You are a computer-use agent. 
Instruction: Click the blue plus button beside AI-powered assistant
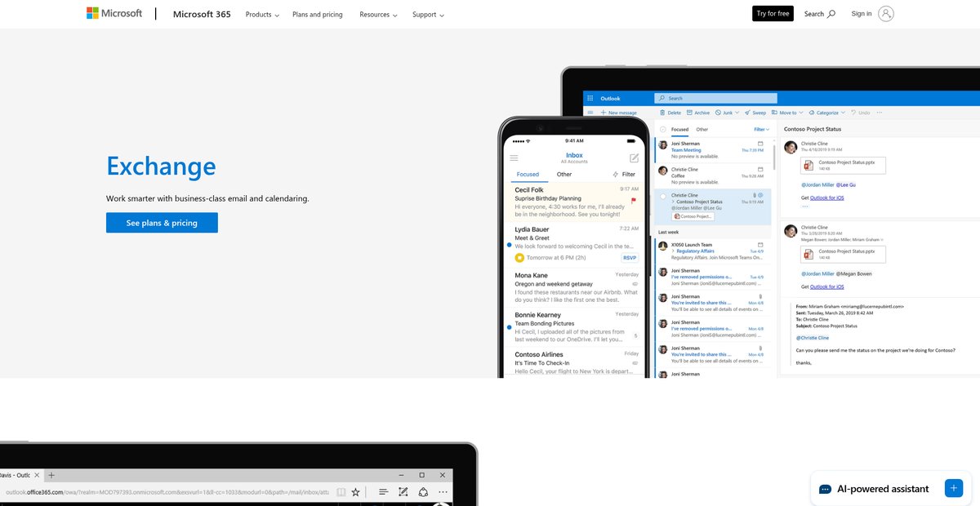pyautogui.click(x=953, y=488)
